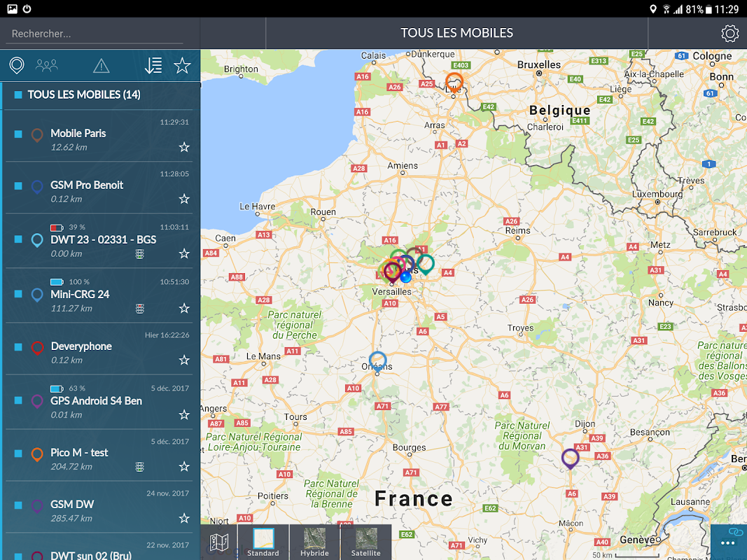747x560 pixels.
Task: Toggle the DWT 23 - 02331 - BGS checkbox
Action: (x=18, y=239)
